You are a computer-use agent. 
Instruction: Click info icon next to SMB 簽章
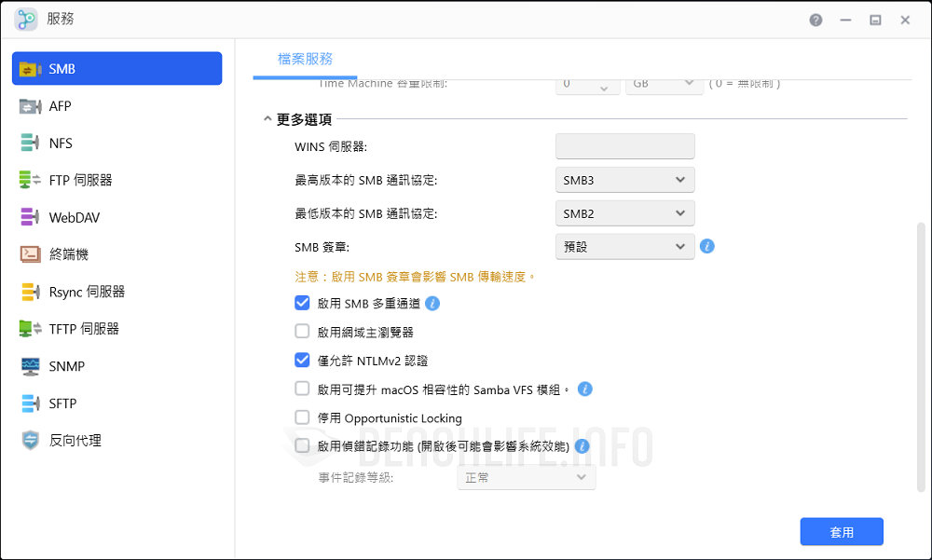[707, 247]
